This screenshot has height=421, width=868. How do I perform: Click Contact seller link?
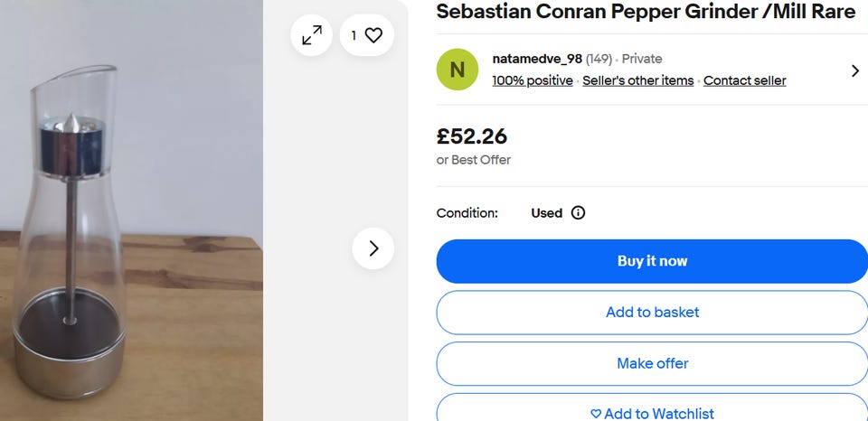click(x=744, y=80)
